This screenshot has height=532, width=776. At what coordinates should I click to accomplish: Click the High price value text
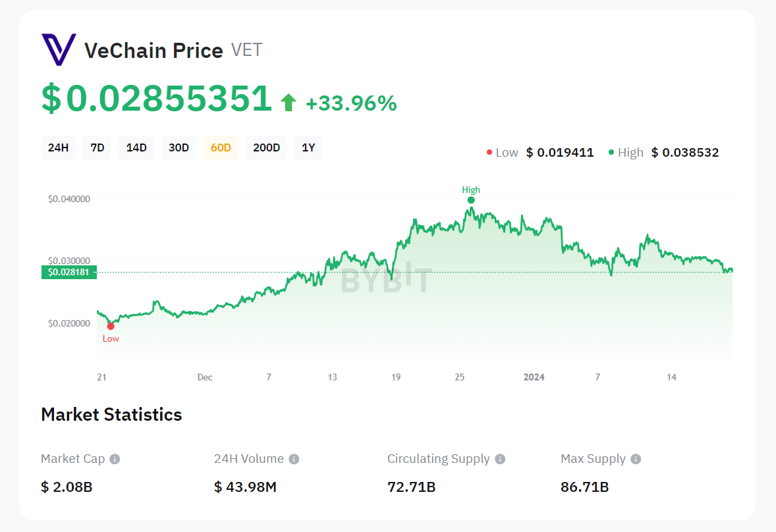685,152
